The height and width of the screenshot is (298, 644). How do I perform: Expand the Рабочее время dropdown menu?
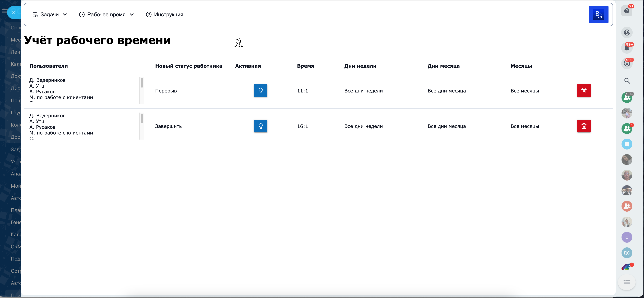click(106, 15)
